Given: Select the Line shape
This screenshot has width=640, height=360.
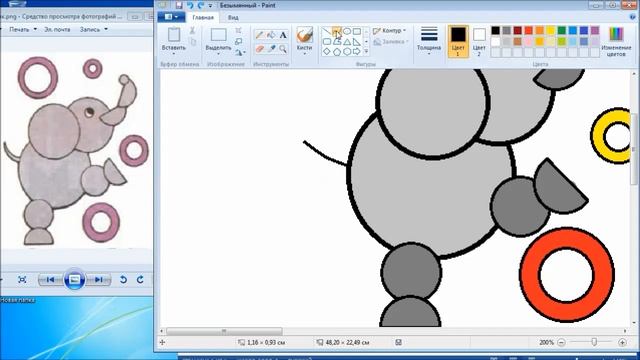Looking at the screenshot, I should [327, 31].
